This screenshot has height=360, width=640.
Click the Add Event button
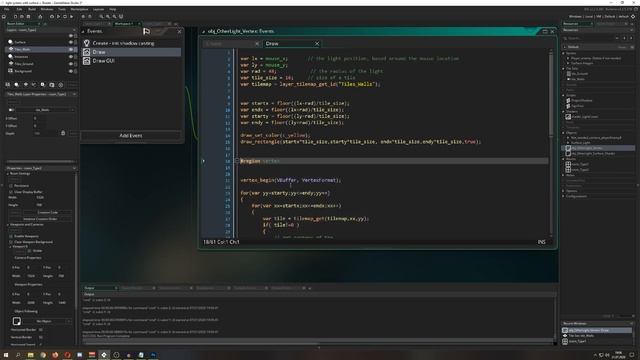click(131, 136)
